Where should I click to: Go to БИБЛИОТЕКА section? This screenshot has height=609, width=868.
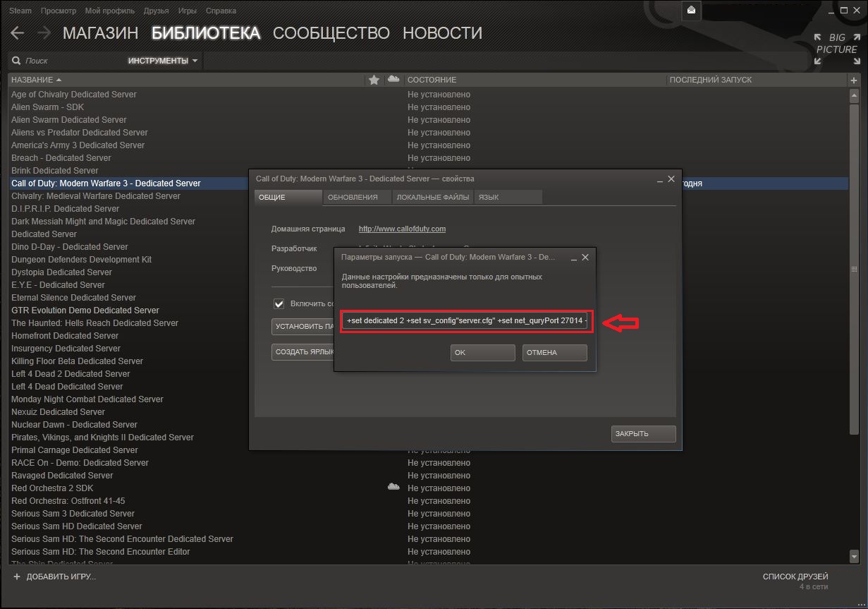(206, 33)
